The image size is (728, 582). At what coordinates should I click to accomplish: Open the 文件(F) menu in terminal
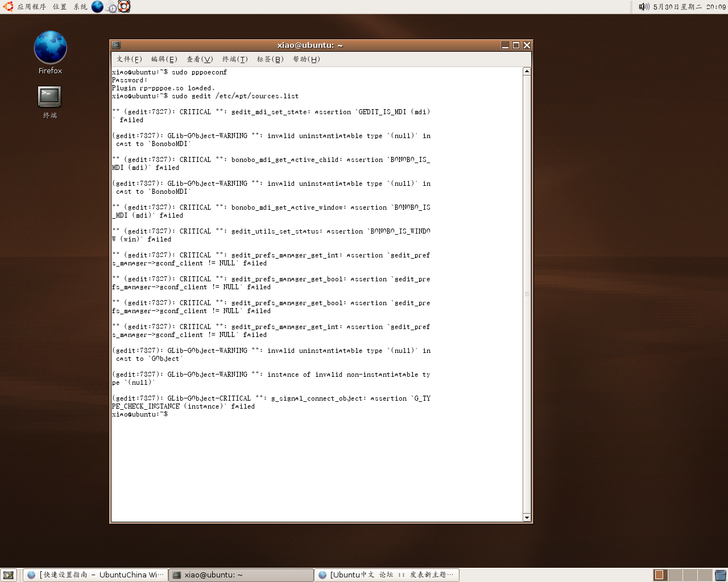(x=129, y=59)
